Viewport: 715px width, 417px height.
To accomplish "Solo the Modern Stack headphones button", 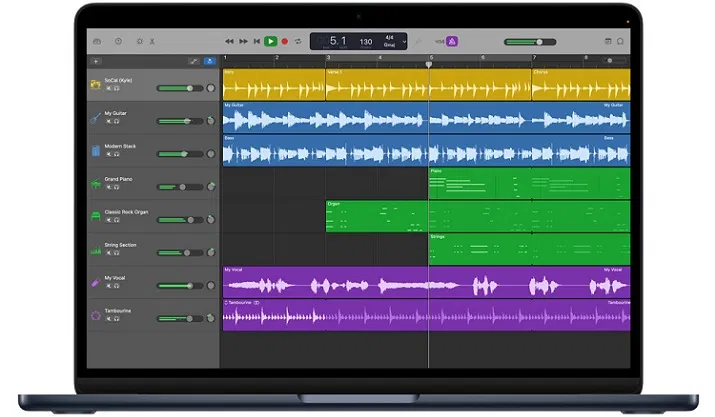I will click(117, 154).
